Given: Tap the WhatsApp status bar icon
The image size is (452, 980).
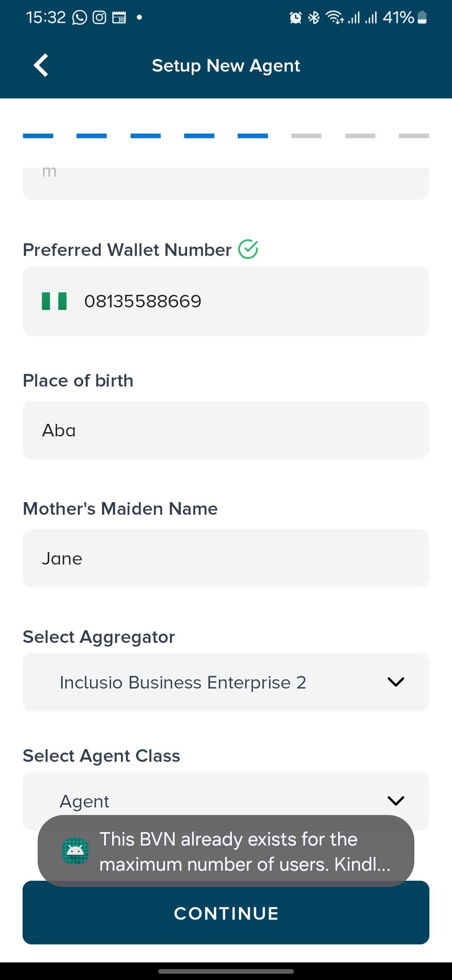Looking at the screenshot, I should (80, 18).
